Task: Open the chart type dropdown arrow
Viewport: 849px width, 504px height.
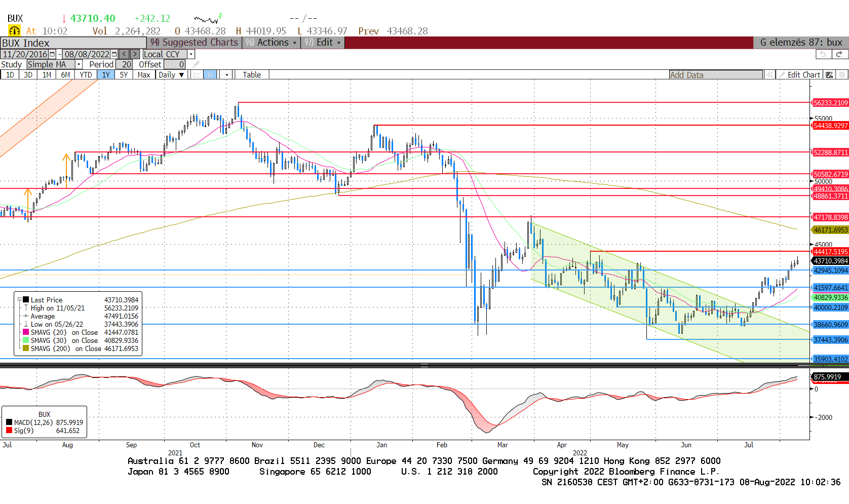Action: click(x=227, y=75)
